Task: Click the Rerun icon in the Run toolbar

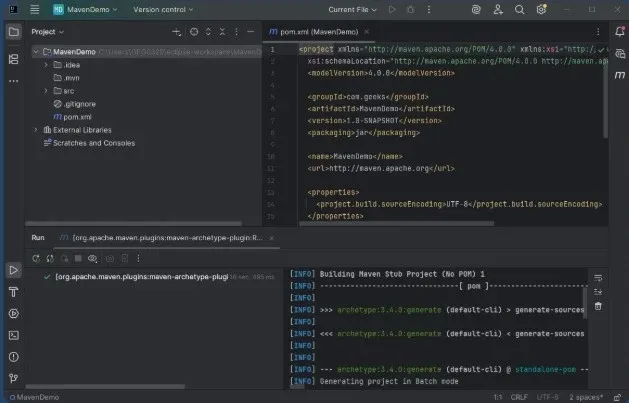Action: pyautogui.click(x=36, y=258)
